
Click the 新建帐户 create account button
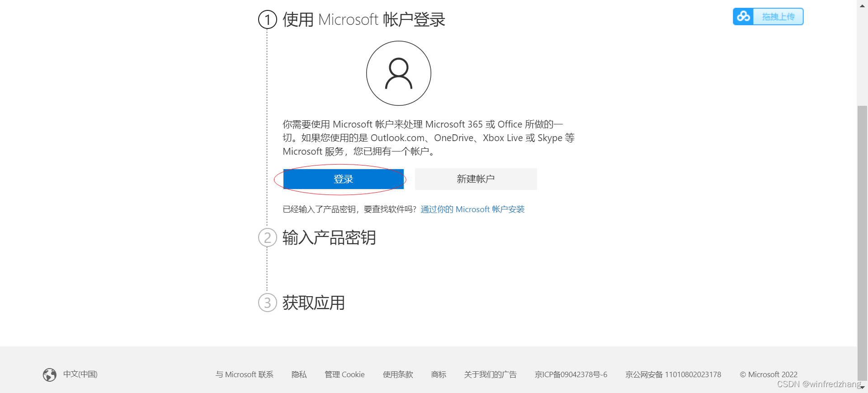pyautogui.click(x=476, y=179)
